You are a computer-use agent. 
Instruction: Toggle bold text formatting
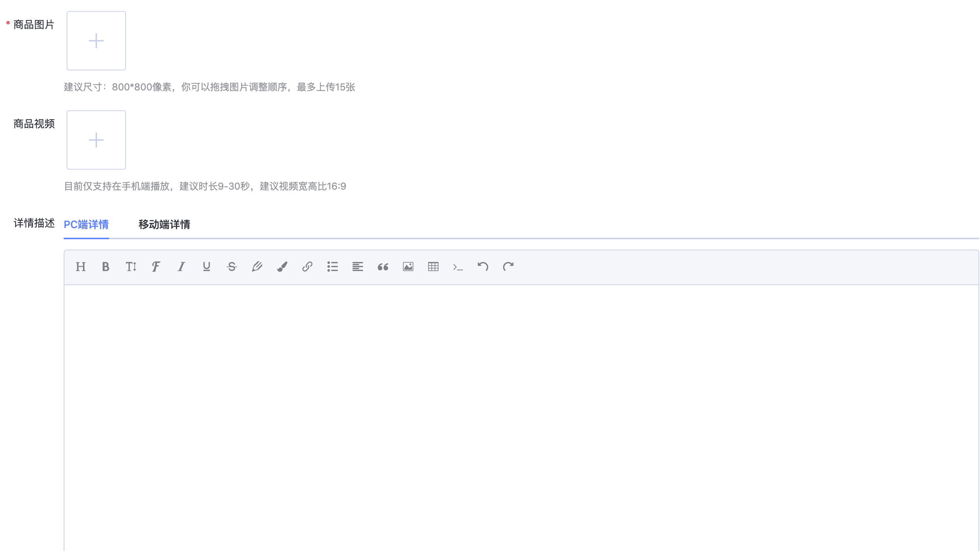click(106, 267)
